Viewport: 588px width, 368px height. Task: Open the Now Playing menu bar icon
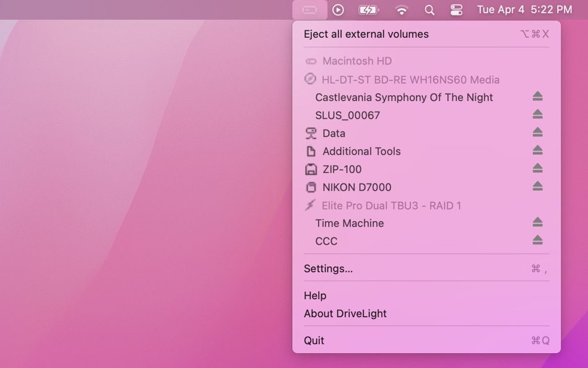pyautogui.click(x=338, y=10)
